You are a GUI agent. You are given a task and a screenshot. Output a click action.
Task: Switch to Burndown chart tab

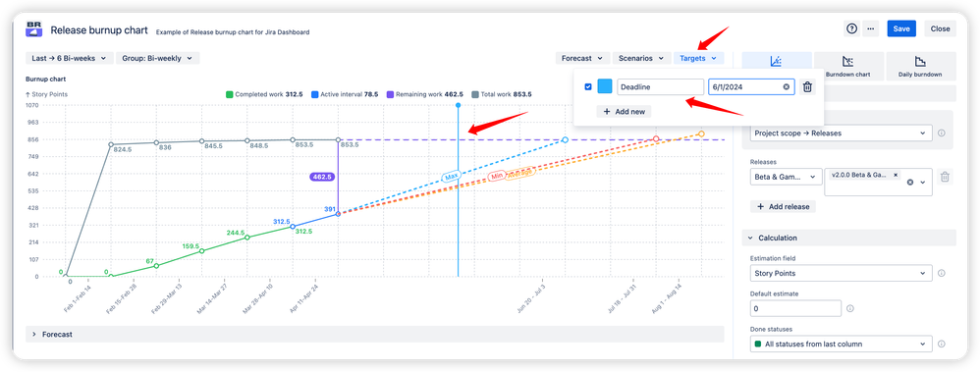848,67
